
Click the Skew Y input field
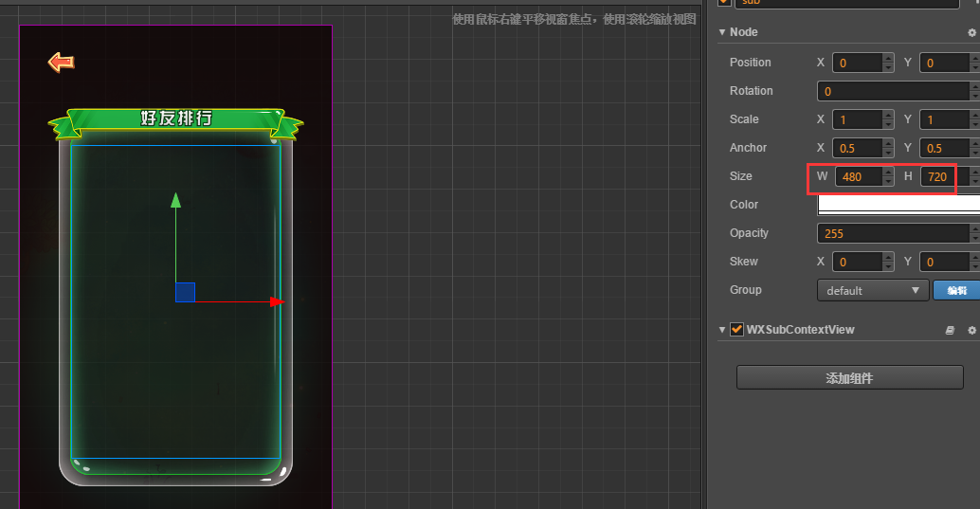coord(944,262)
